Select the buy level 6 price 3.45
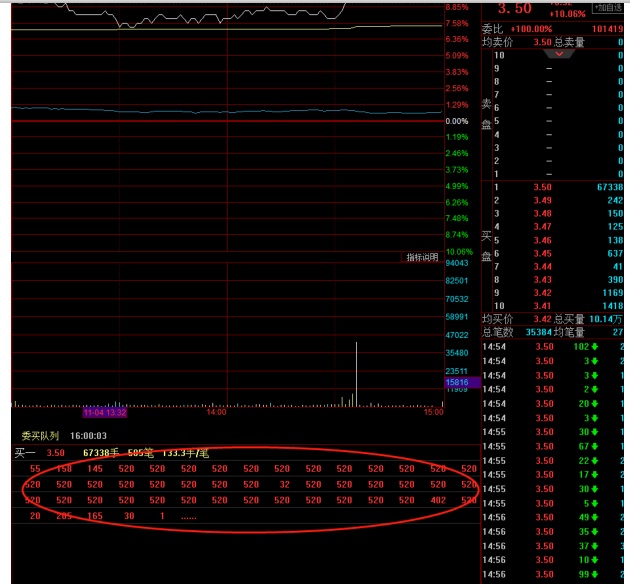630x588 pixels. tap(542, 254)
